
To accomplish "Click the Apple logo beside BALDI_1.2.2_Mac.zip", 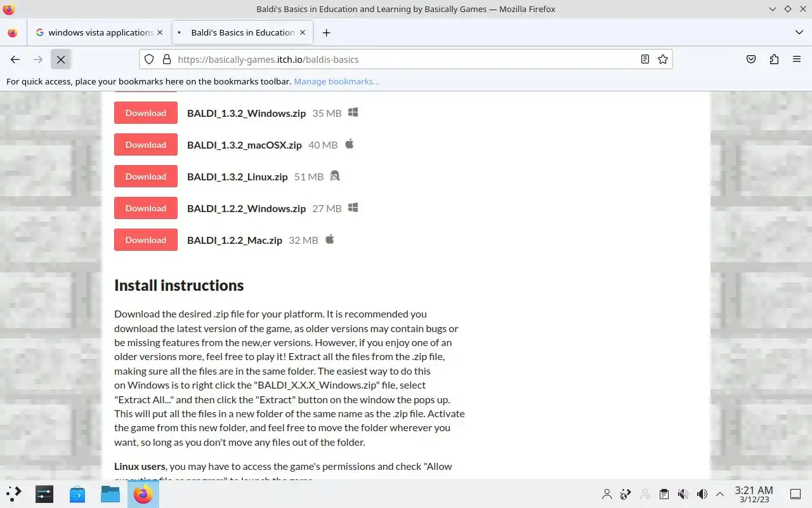I will click(x=329, y=239).
